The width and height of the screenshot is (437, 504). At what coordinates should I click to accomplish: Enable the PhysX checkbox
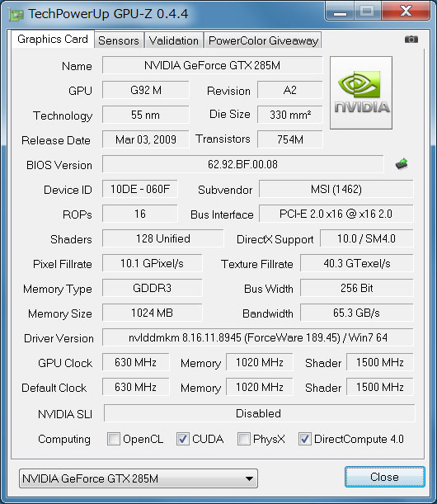pyautogui.click(x=244, y=439)
